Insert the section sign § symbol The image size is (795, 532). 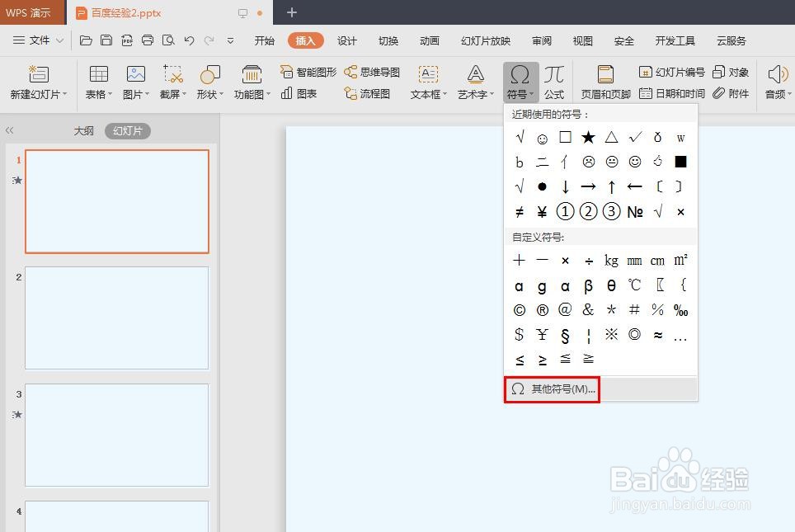(x=565, y=335)
